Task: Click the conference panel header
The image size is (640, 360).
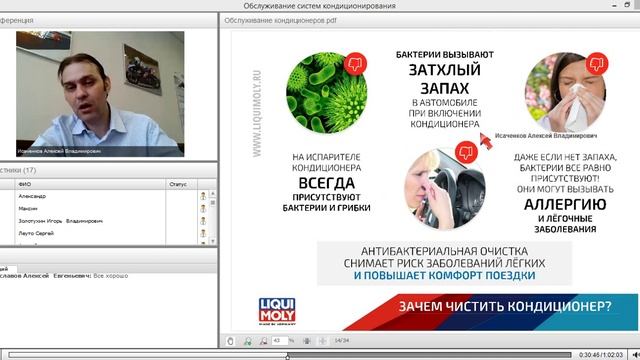Action: (108, 20)
